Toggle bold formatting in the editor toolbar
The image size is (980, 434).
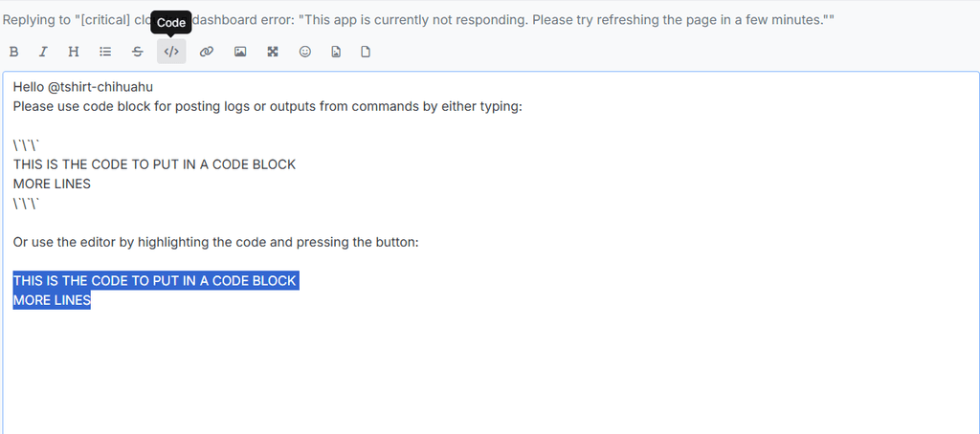tap(13, 52)
